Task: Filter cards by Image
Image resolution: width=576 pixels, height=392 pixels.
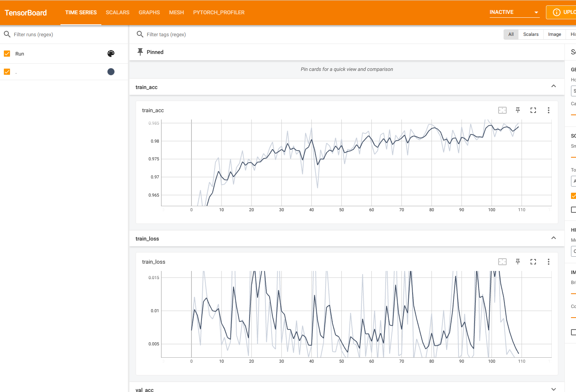Action: pos(554,34)
